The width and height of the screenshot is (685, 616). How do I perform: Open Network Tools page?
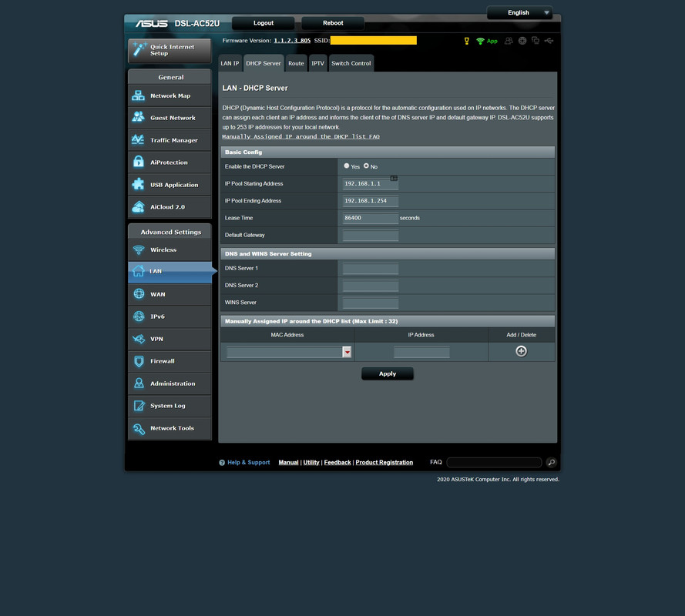tap(170, 428)
